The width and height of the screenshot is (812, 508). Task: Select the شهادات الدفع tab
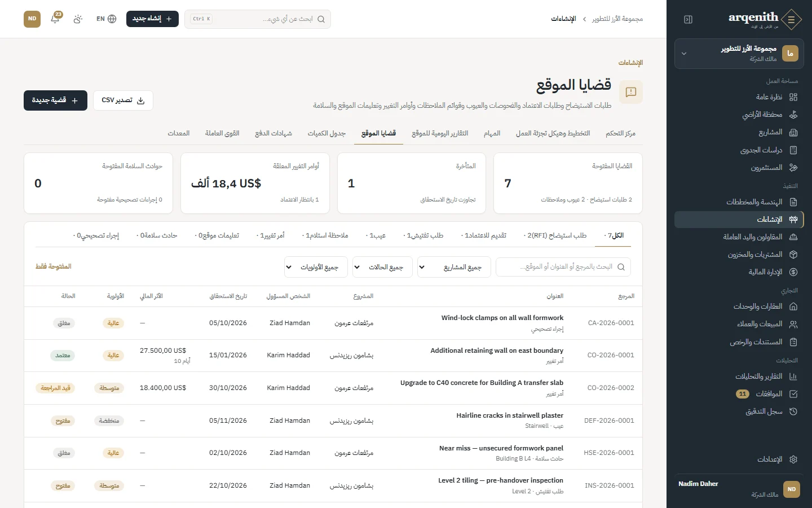273,133
